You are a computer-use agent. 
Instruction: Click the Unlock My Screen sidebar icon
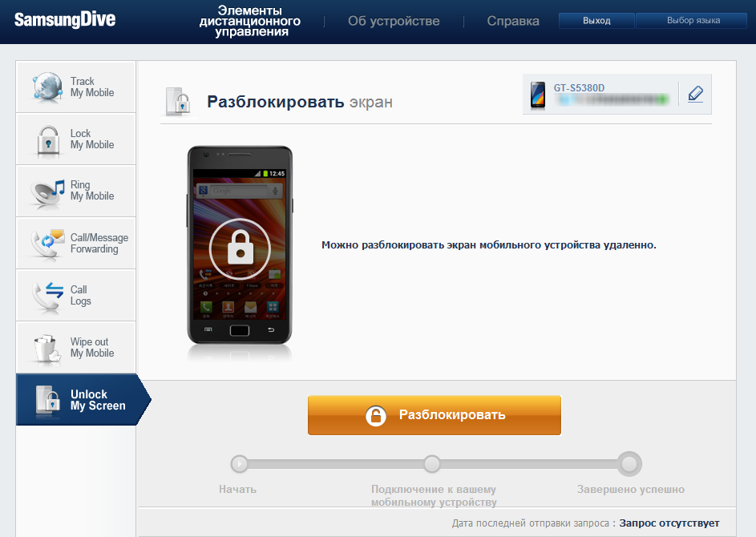pyautogui.click(x=48, y=400)
